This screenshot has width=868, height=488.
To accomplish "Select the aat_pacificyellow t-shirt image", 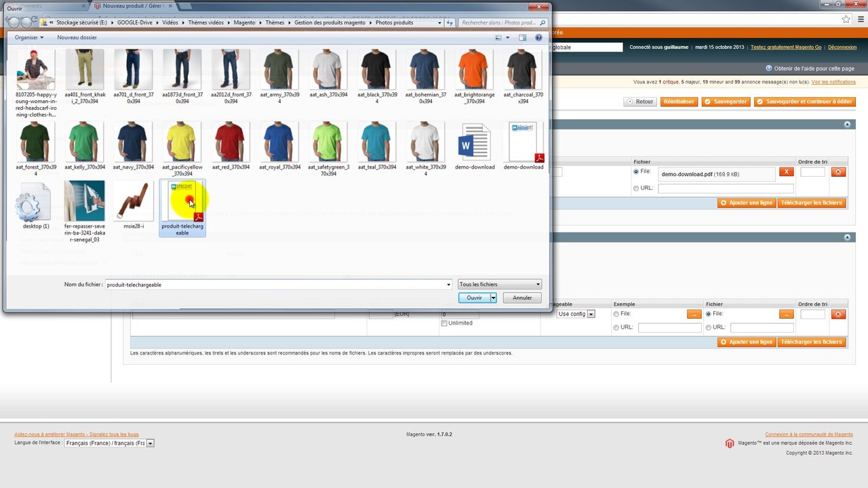I will (x=182, y=149).
